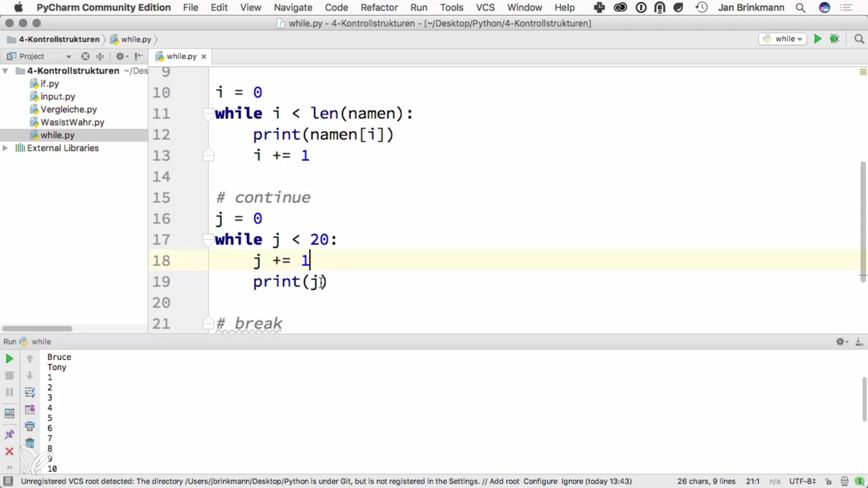The width and height of the screenshot is (868, 488).
Task: Pin the Run tab with the pin icon
Action: (x=9, y=435)
